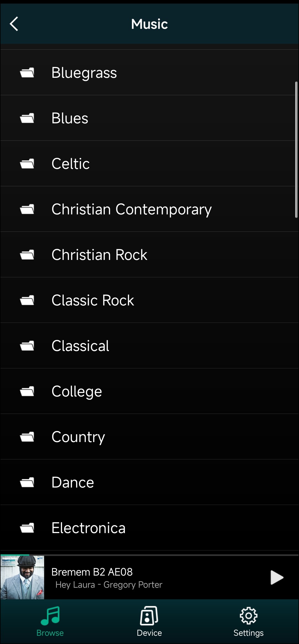Open the Gregory Porter album artwork
The image size is (299, 644).
point(22,578)
